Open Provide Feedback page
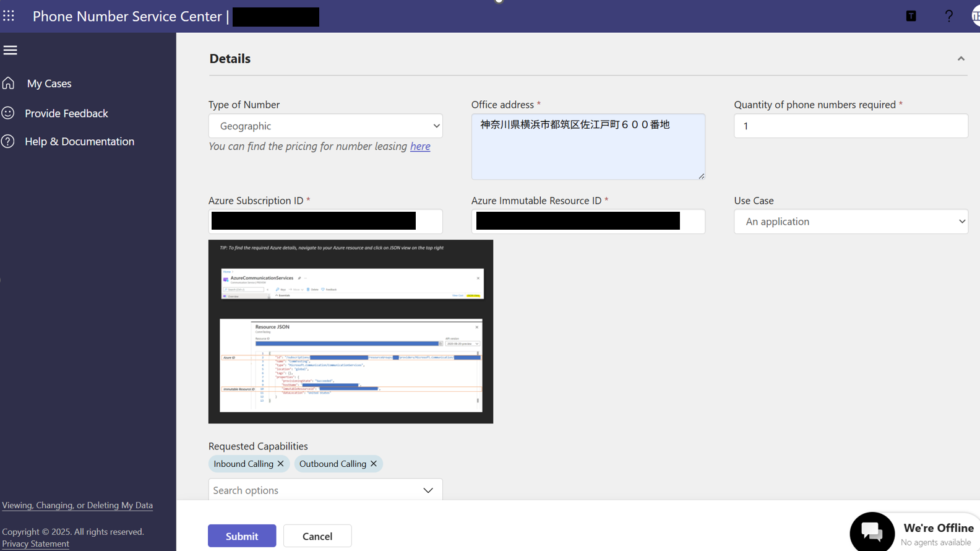This screenshot has width=980, height=551. pyautogui.click(x=66, y=113)
